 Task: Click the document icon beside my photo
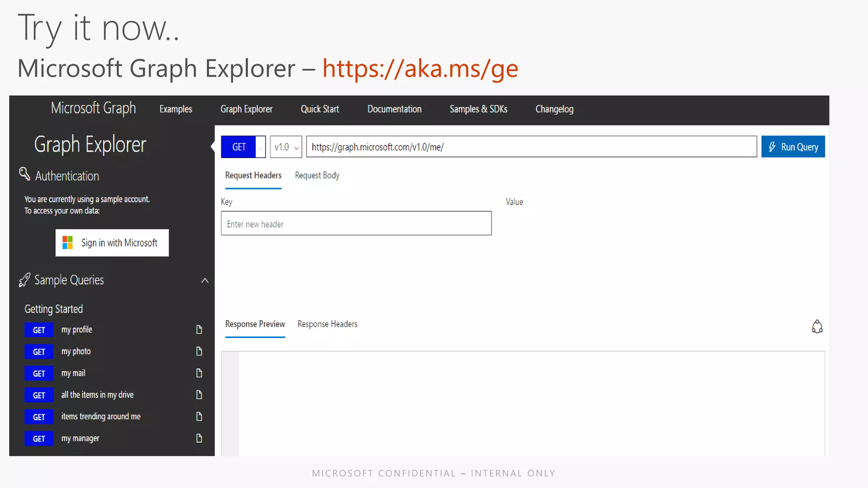(x=199, y=351)
